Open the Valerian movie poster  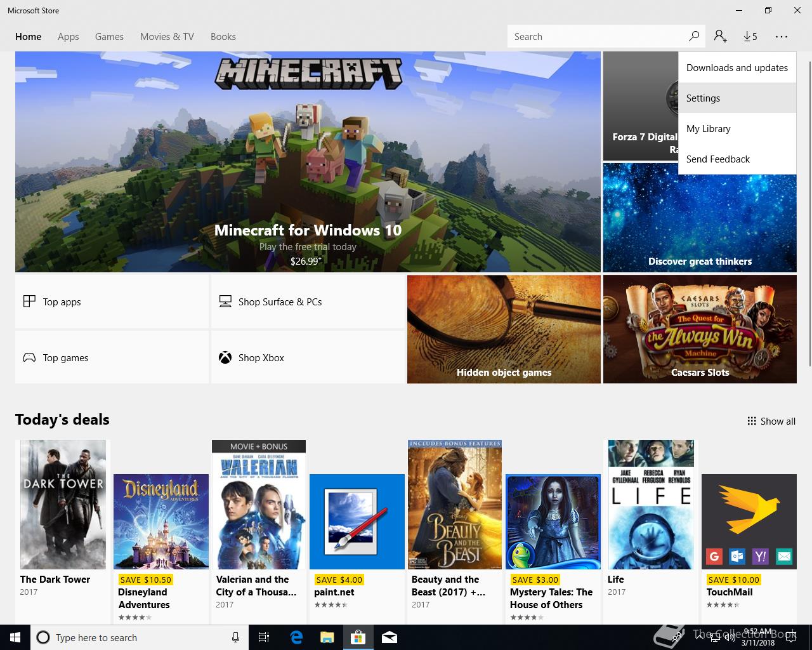point(259,505)
